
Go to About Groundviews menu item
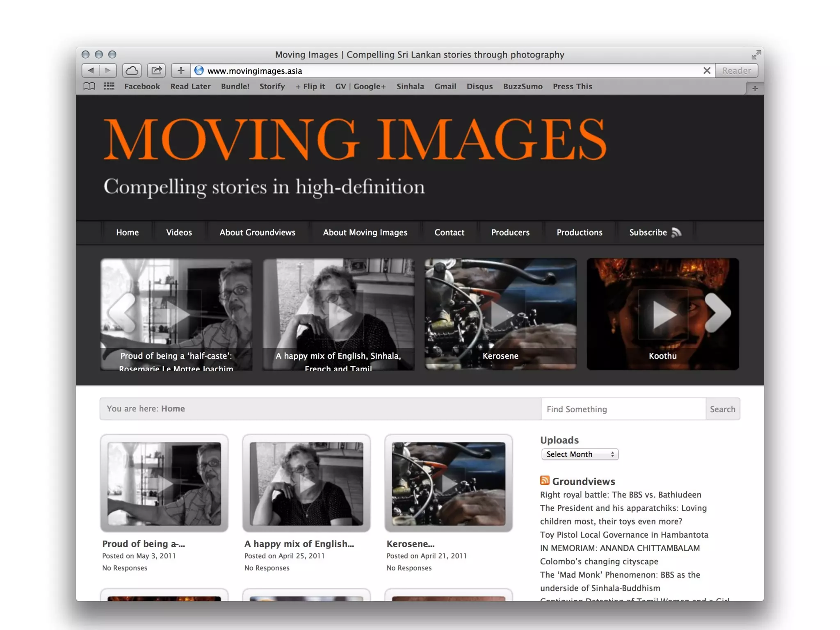point(257,233)
